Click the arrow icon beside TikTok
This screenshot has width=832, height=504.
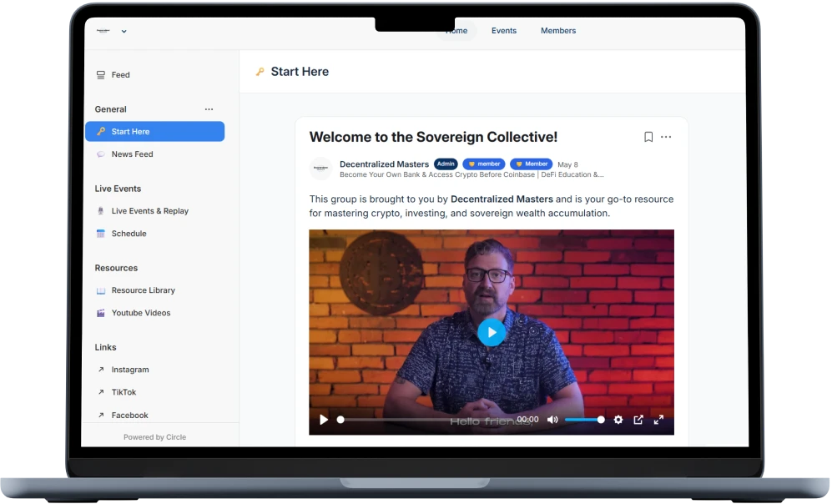[101, 392]
